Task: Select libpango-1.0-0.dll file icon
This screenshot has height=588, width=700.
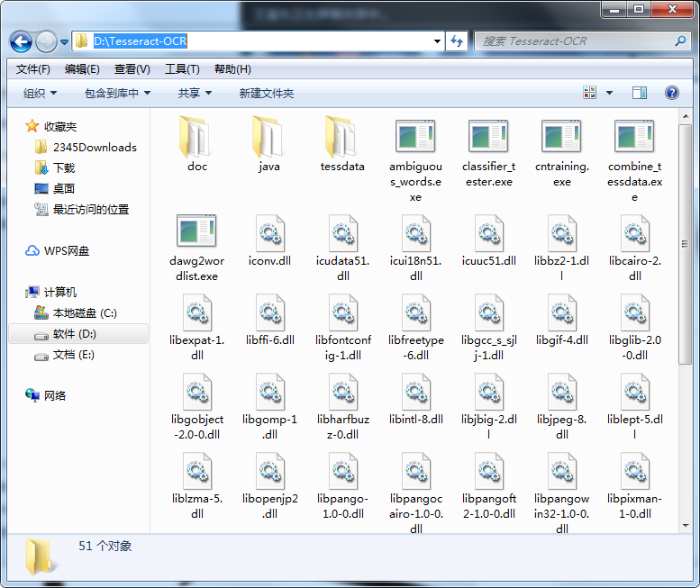Action: pyautogui.click(x=343, y=471)
